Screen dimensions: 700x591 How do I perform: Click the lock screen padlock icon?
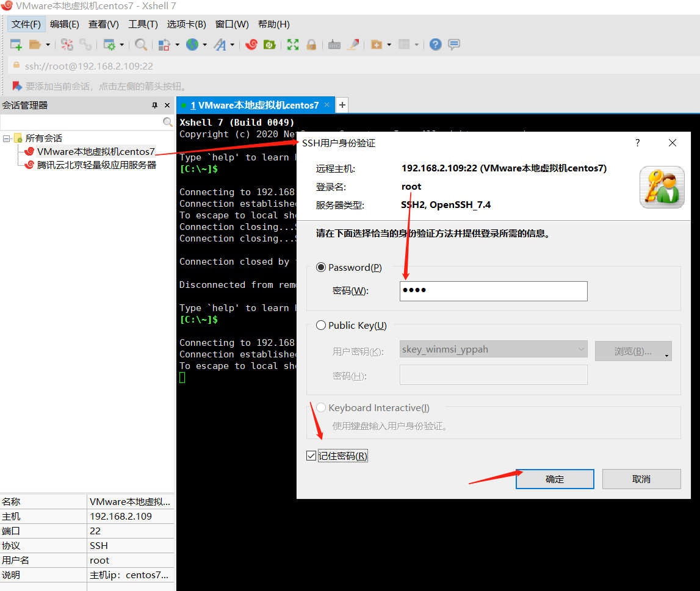[x=312, y=45]
